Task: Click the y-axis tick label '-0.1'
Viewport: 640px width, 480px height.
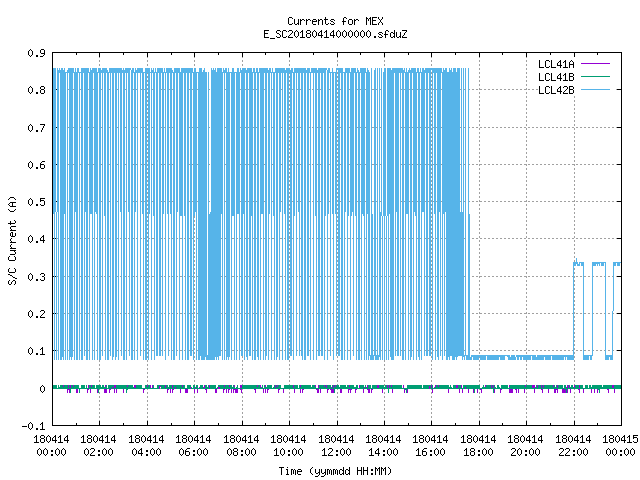Action: tap(33, 426)
